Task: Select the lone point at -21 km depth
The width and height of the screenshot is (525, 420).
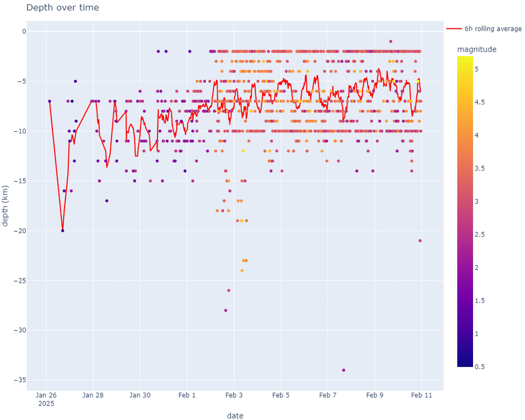Action: [x=420, y=241]
